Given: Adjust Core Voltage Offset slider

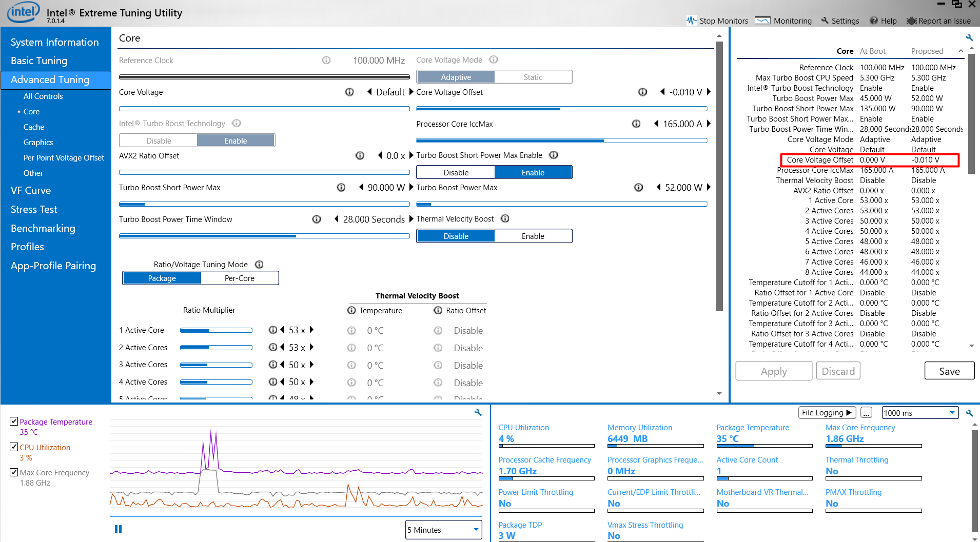Looking at the screenshot, I should pyautogui.click(x=562, y=109).
